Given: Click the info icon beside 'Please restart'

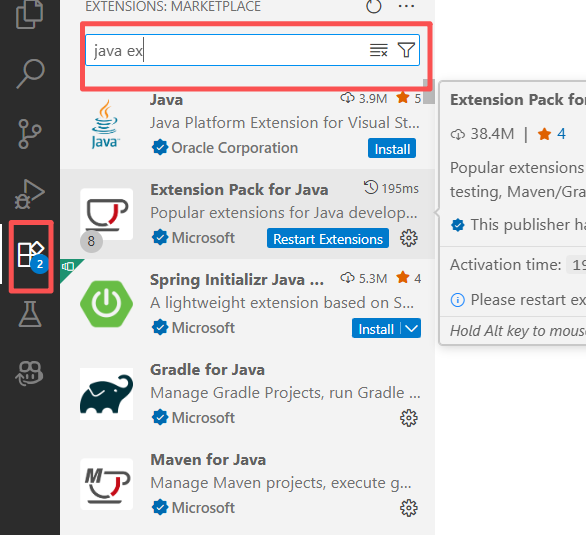Looking at the screenshot, I should point(458,300).
